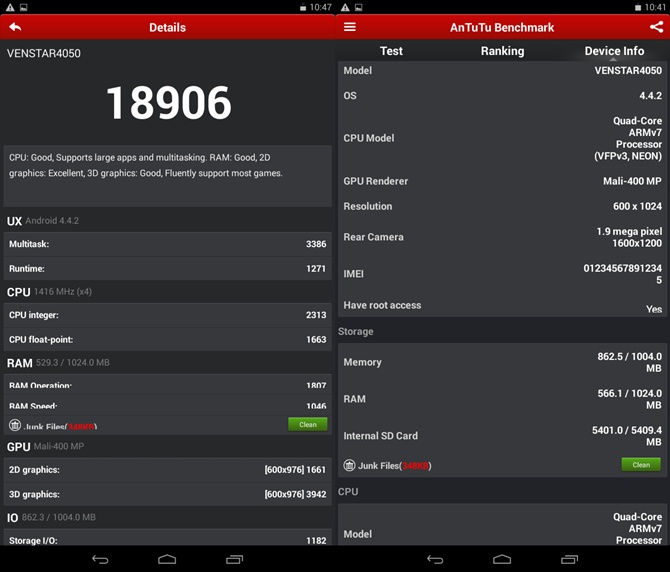Tap the CPU float-point row
Viewport: 670px width, 572px height.
(x=168, y=340)
